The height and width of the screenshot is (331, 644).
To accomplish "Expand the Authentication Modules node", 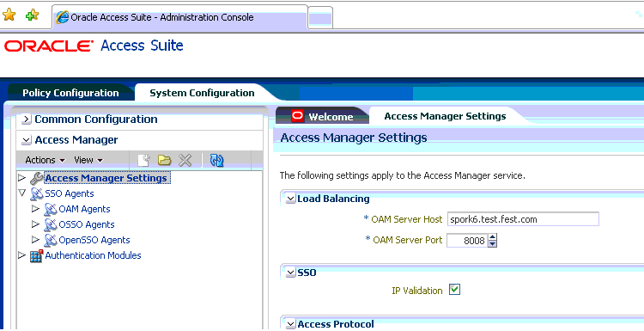I will [21, 255].
